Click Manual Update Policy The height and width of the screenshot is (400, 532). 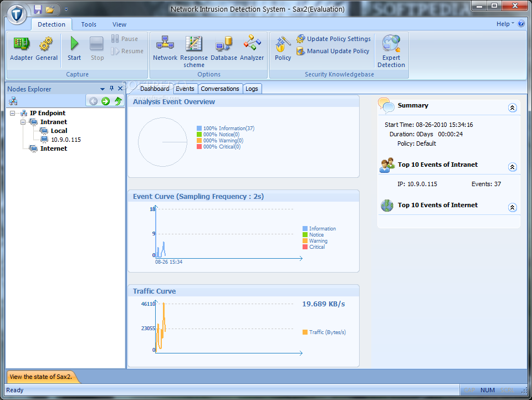click(333, 51)
